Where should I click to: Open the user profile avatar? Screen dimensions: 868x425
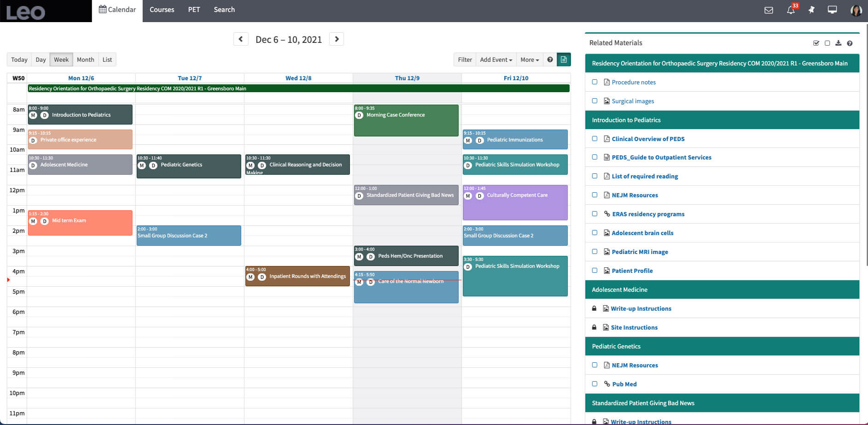856,10
